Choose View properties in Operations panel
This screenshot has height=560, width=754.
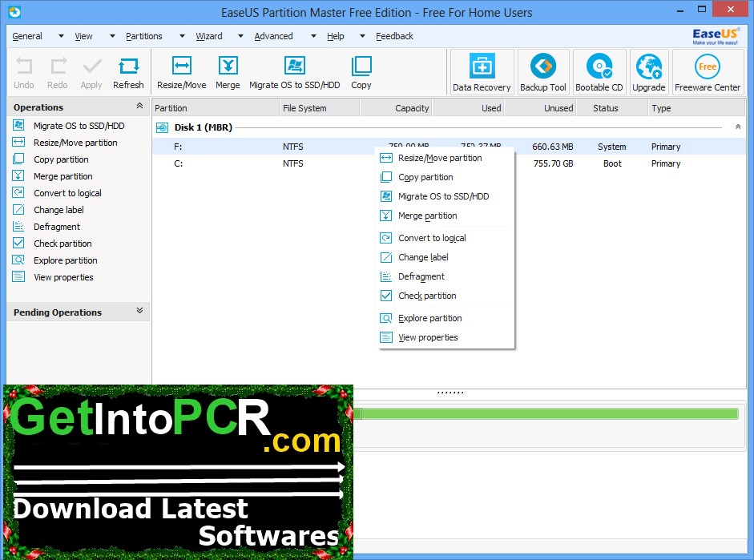(63, 277)
